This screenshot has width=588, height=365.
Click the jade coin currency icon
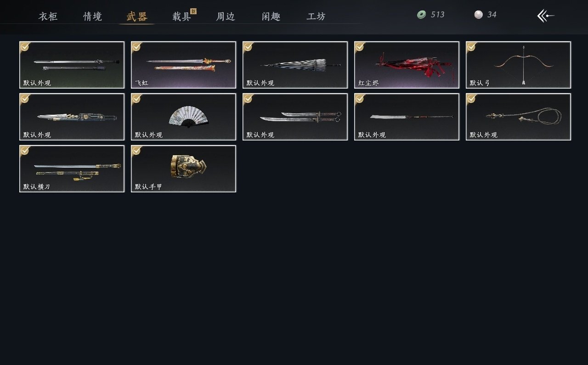pos(421,15)
